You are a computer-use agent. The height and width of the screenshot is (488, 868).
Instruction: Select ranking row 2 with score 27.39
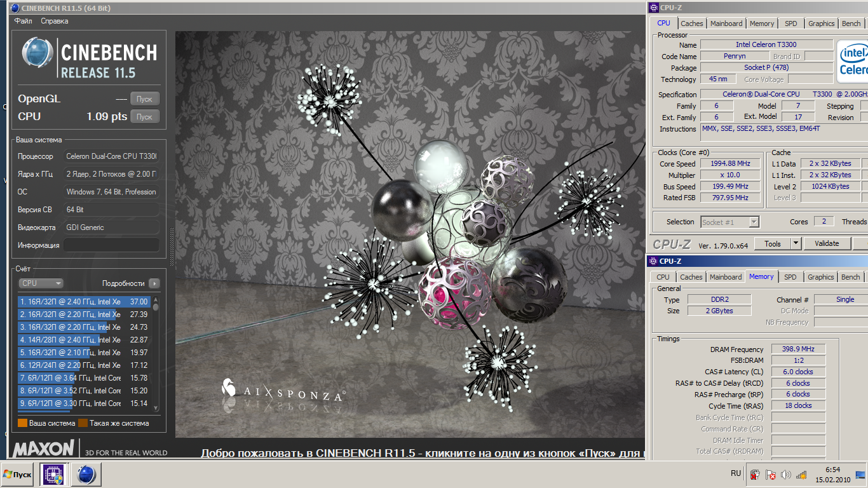pos(84,315)
